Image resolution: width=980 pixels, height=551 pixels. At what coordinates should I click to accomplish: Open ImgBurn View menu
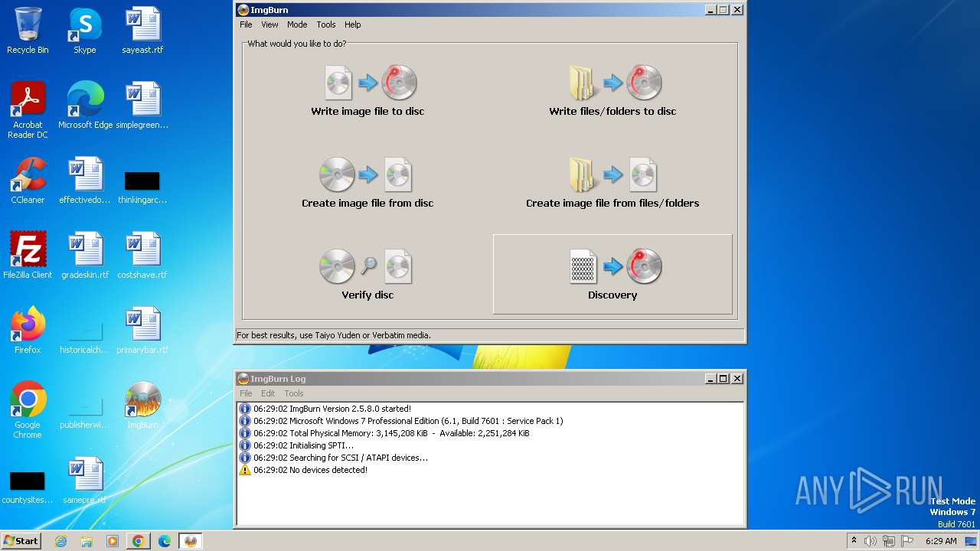coord(269,24)
